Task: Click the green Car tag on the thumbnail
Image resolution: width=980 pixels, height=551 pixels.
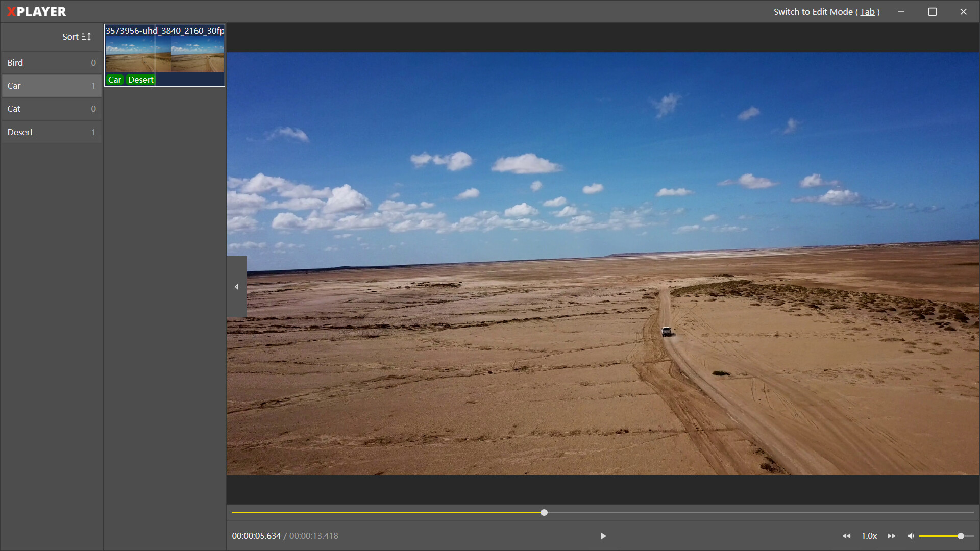Action: (115, 80)
